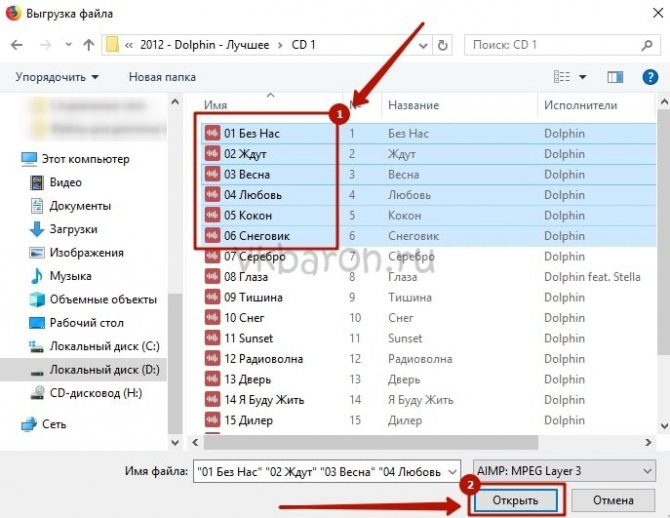This screenshot has height=518, width=670.
Task: Click the CD 1 breadcrumb segment
Action: click(x=303, y=45)
